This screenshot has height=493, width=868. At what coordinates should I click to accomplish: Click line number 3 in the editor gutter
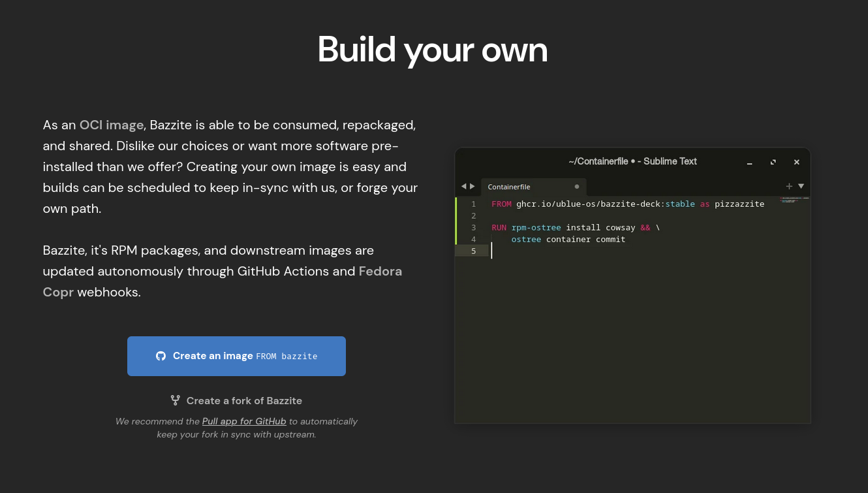(474, 227)
